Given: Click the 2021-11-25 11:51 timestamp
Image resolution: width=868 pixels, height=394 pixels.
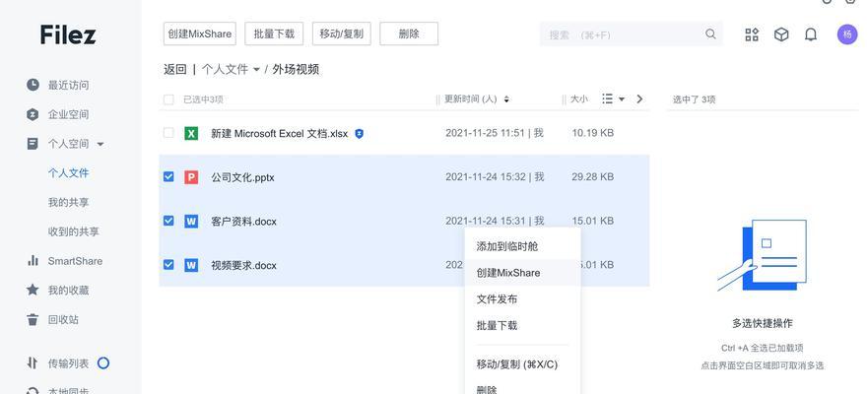Looking at the screenshot, I should (x=485, y=133).
